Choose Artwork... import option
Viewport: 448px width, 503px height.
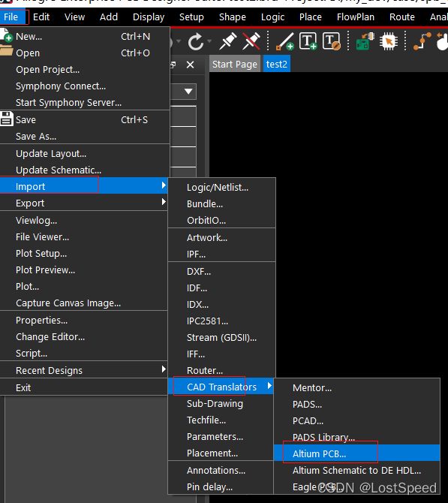coord(222,238)
